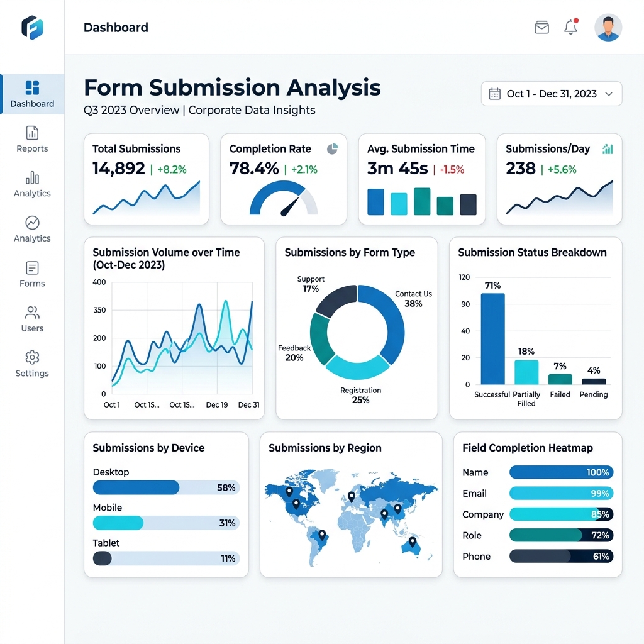Click the +8.2% change indicator
The image size is (644, 644).
[172, 169]
